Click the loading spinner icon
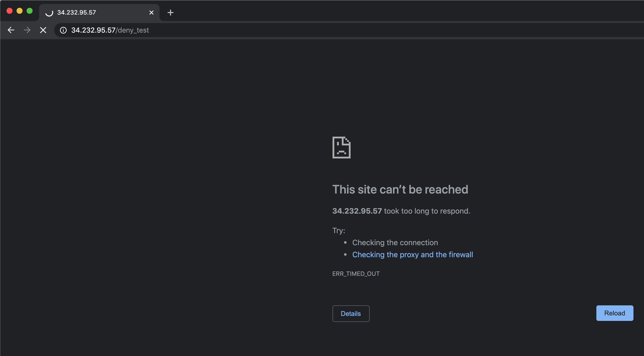Screen dimensions: 644x356 [50, 12]
